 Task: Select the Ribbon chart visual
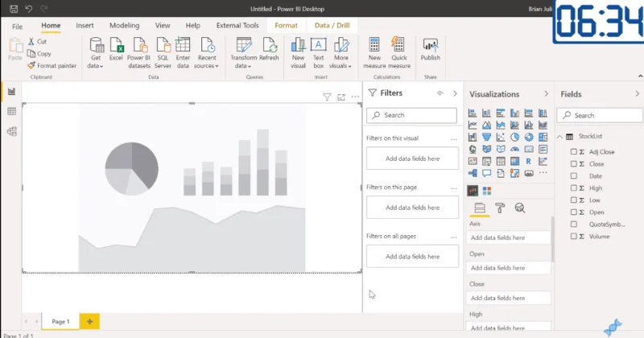point(543,125)
